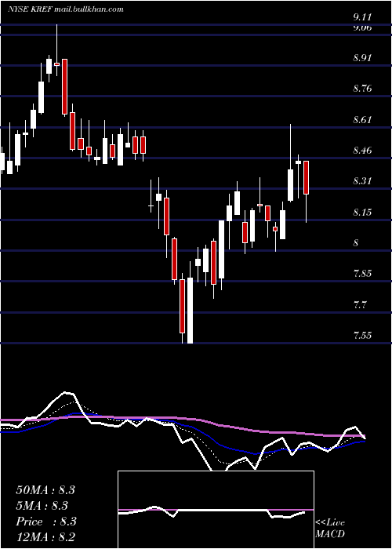Viewport: 392px width, 549px height.
Task: Click the 50MA : 8.3 readout
Action: (45, 490)
